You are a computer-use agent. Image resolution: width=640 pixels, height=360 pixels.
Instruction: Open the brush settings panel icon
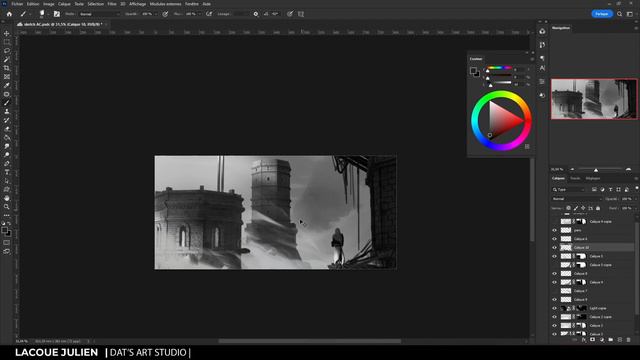click(x=57, y=14)
